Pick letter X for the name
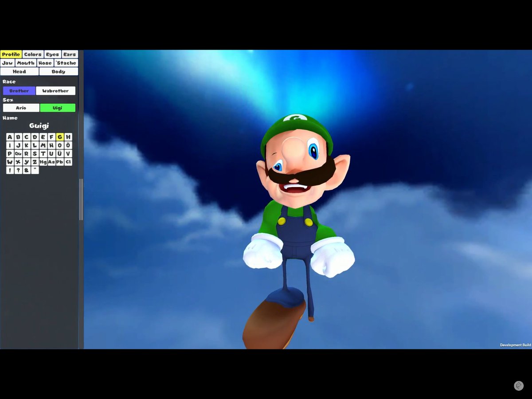Viewport: 532px width, 399px height. 18,162
